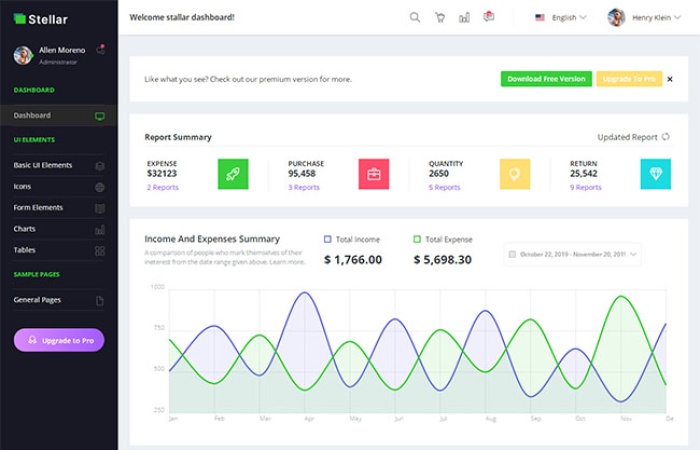
Task: Click the document icon beside General Pages
Action: pyautogui.click(x=100, y=301)
